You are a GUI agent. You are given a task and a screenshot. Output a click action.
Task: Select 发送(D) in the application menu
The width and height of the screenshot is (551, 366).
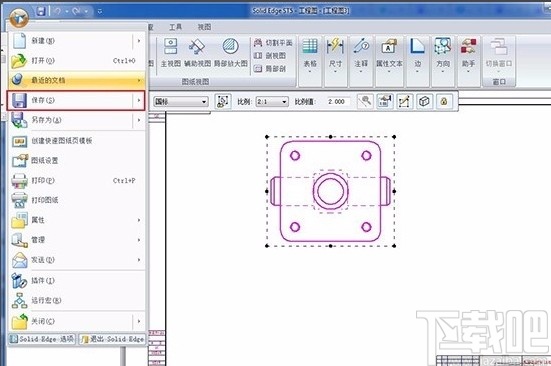click(77, 260)
